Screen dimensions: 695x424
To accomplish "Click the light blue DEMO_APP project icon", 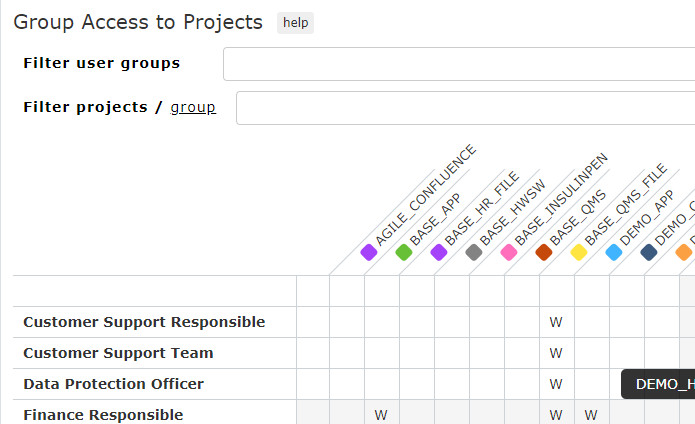I will pyautogui.click(x=614, y=253).
